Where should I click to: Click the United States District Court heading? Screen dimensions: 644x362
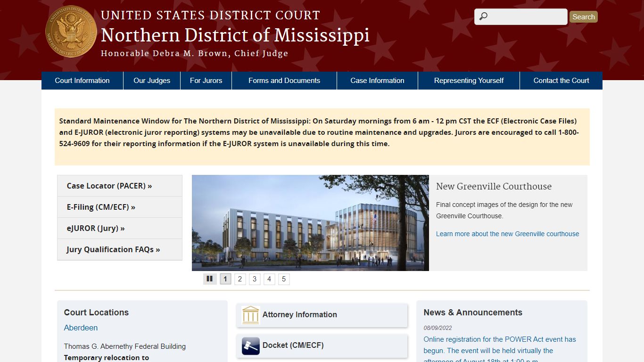click(x=210, y=15)
